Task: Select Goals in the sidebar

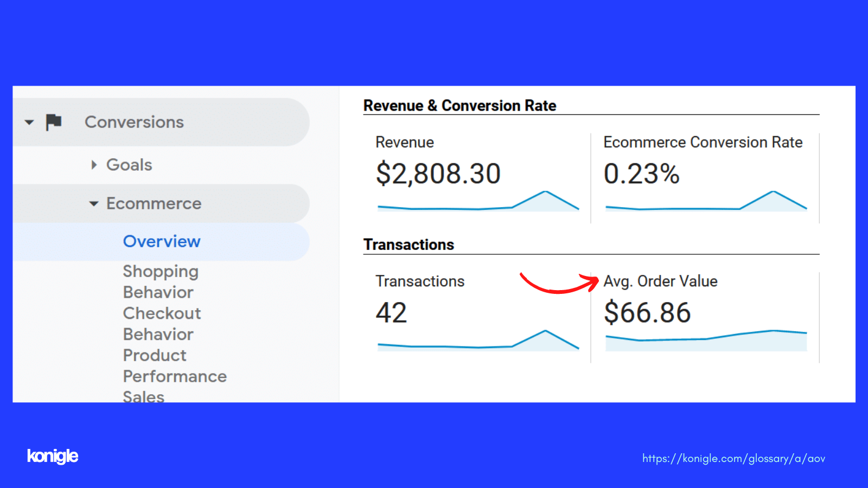Action: coord(129,165)
